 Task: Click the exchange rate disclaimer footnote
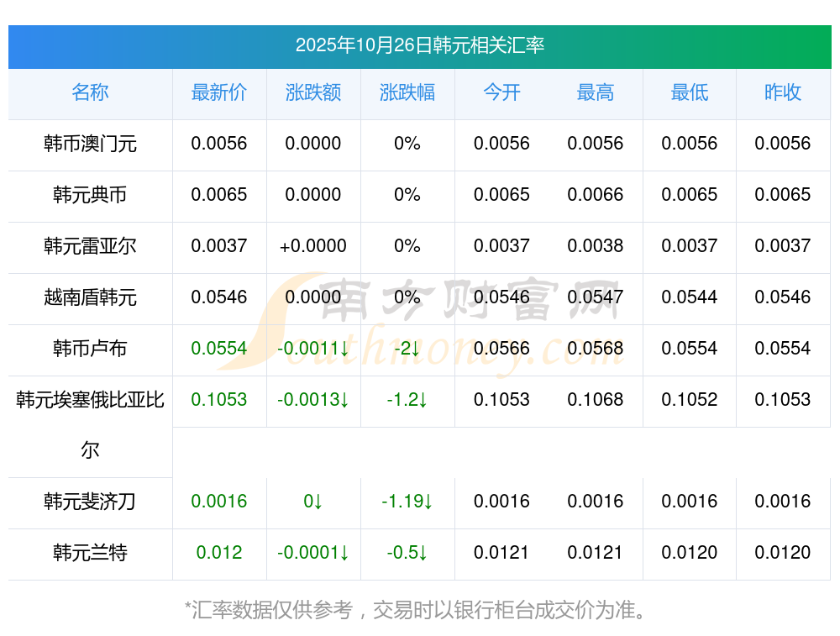point(416,610)
